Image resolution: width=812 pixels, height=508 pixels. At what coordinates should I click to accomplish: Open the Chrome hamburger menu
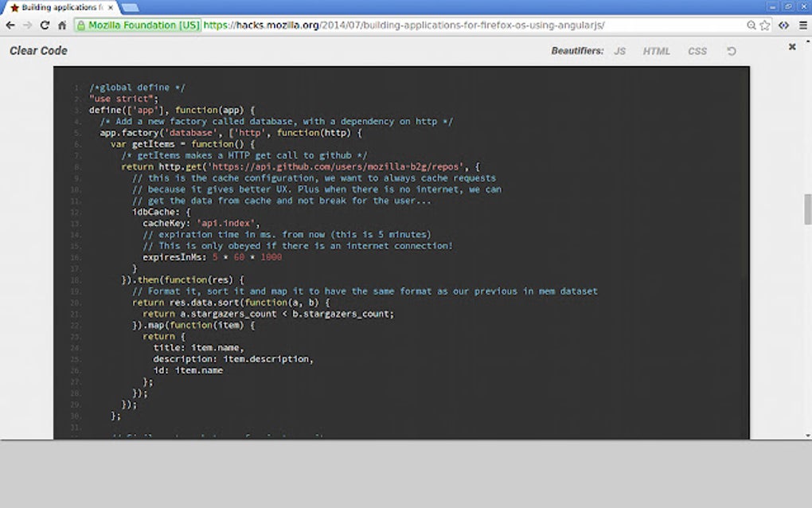click(802, 25)
